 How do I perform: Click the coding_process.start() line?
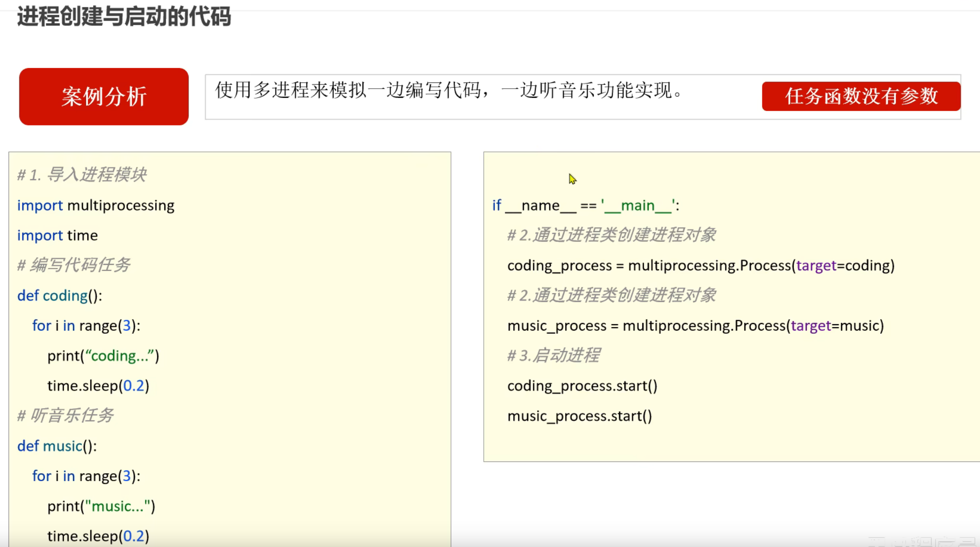click(x=582, y=386)
